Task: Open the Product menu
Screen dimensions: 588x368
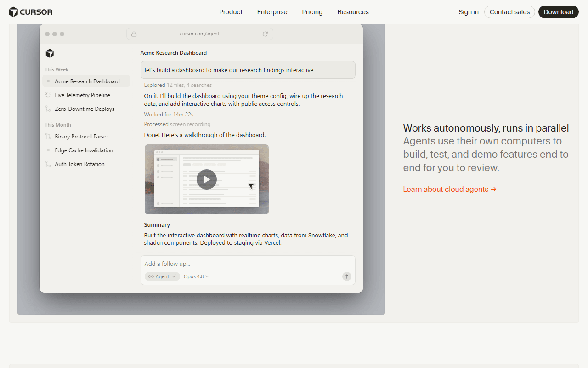Action: click(x=231, y=12)
